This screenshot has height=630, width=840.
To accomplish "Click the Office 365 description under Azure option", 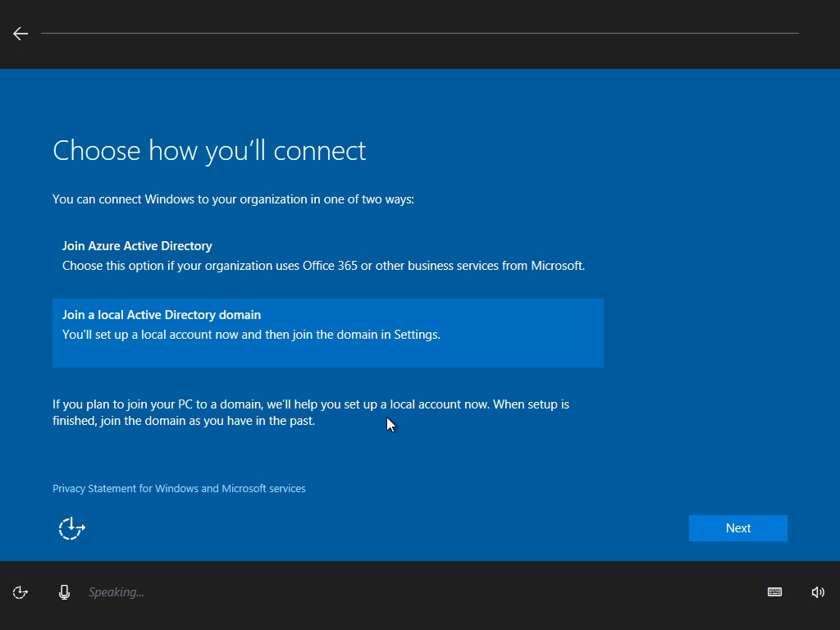I will tap(323, 266).
